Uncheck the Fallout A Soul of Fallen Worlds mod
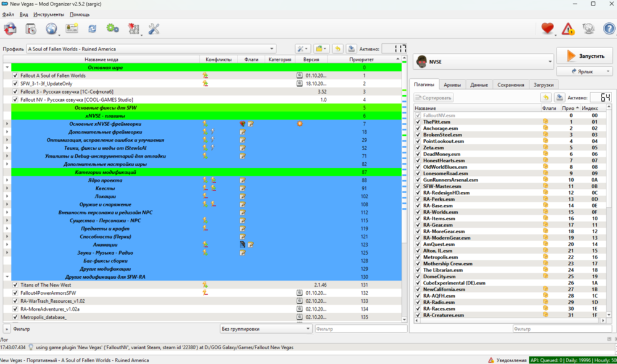This screenshot has width=617, height=364. 15,75
